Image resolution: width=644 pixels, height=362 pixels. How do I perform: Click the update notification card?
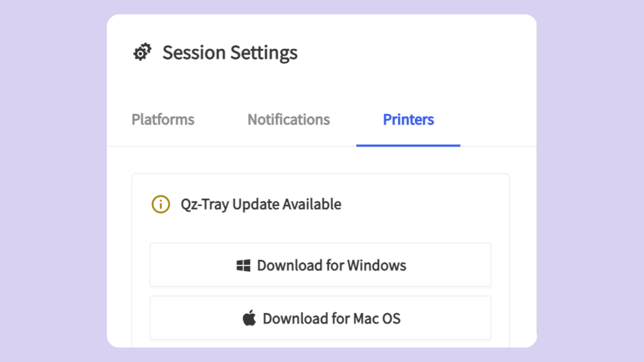320,223
